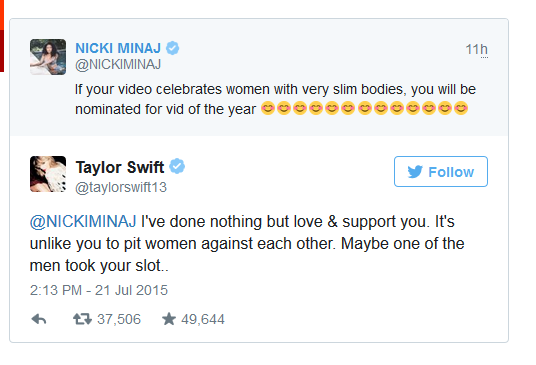Click the last smiling emoji in Nicki's tweet
Screen dimensions: 536x365
coord(461,108)
